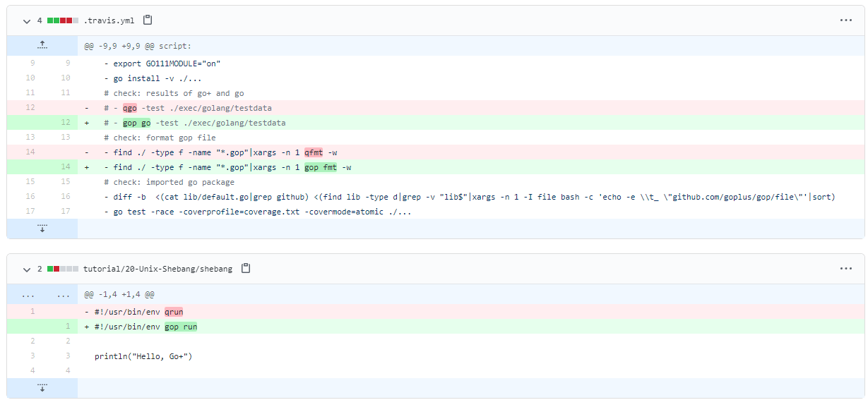Click the diffstat squares for .travis.yml
This screenshot has height=400, width=868.
tap(63, 20)
